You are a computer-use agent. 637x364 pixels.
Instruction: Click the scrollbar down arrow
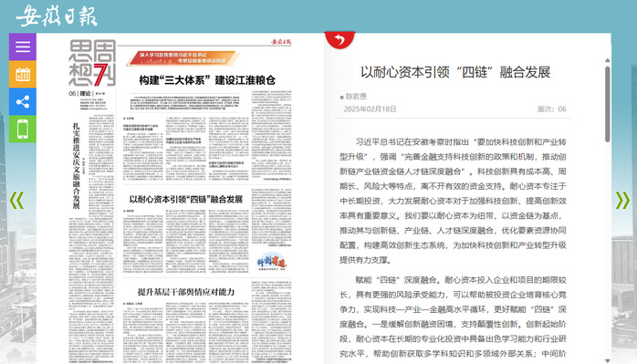point(608,360)
